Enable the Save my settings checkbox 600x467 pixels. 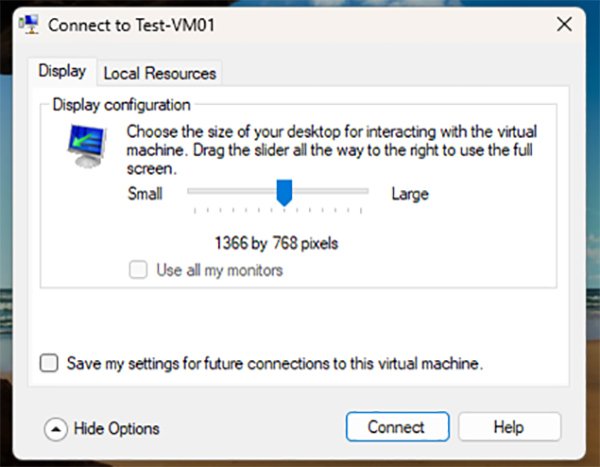[49, 364]
